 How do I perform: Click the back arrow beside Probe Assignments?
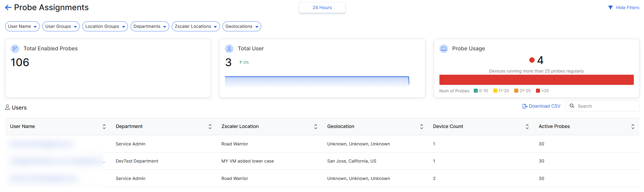tap(8, 7)
